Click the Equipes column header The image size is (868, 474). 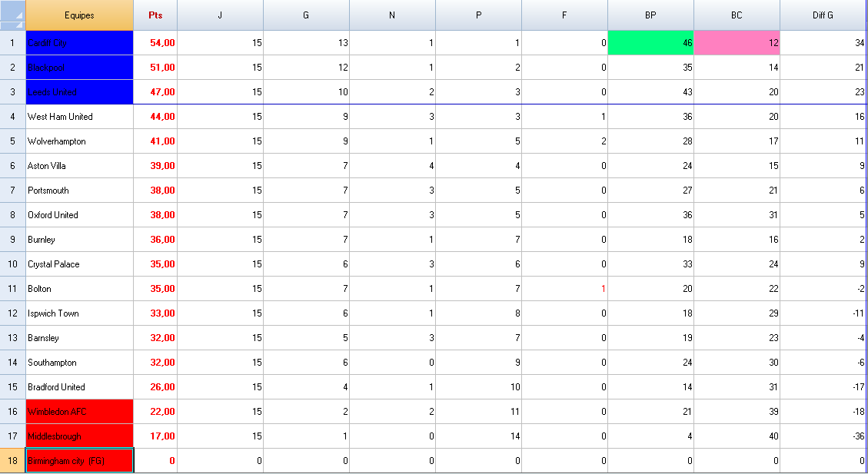[x=79, y=15]
